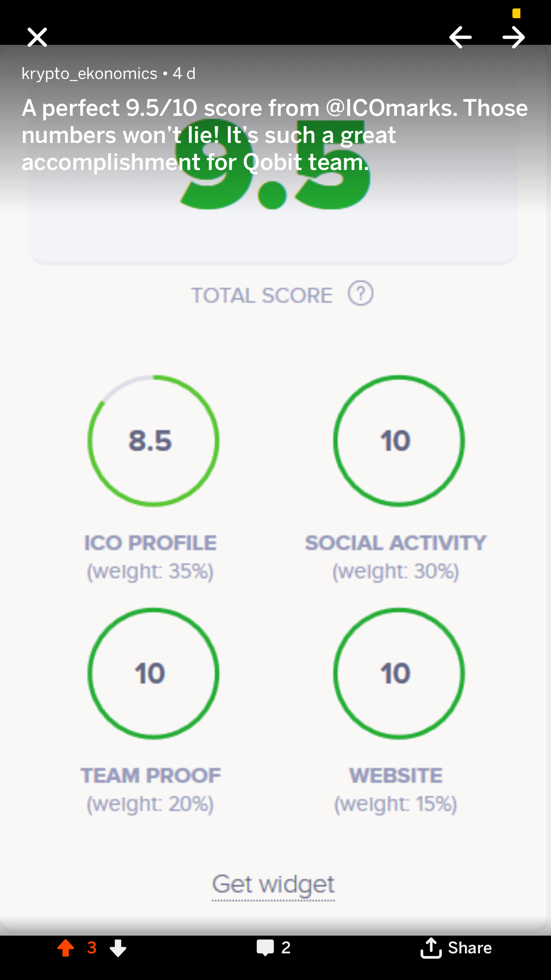Open comments via speech bubble icon

(265, 948)
